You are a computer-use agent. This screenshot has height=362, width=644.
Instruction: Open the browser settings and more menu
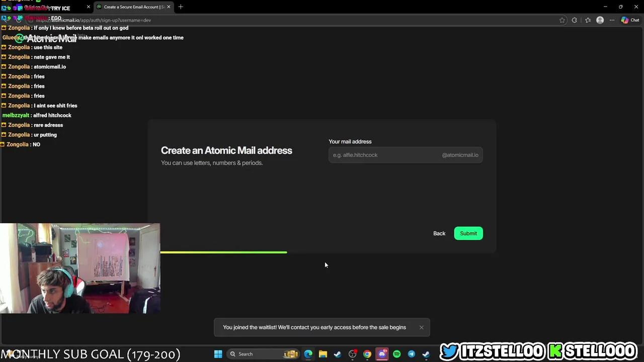coord(612,20)
